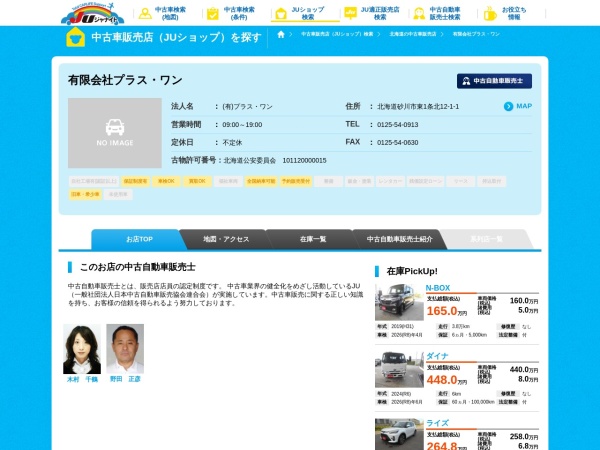600x450 pixels.
Task: Click the JU ジャナイト logo
Action: (93, 14)
